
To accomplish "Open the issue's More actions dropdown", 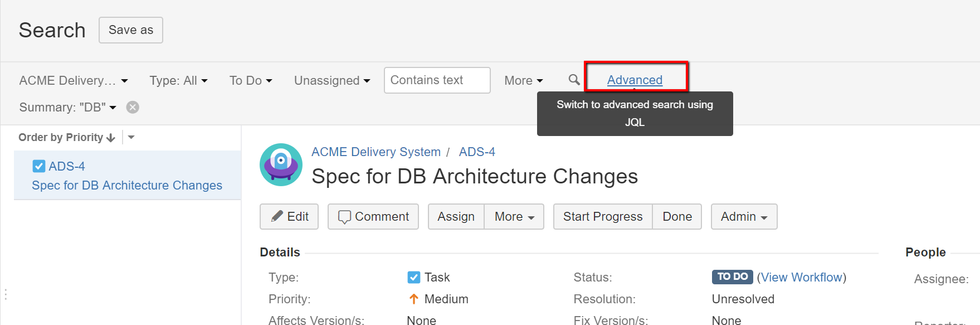I will click(x=514, y=216).
